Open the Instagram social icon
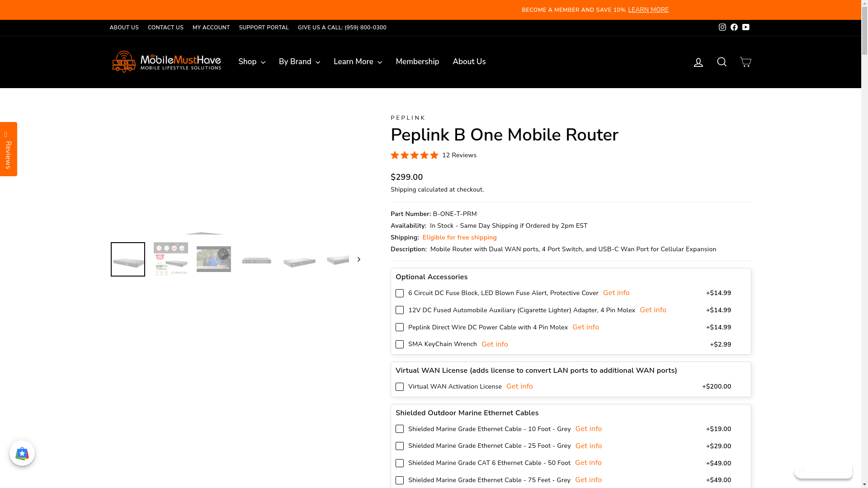 tap(722, 28)
